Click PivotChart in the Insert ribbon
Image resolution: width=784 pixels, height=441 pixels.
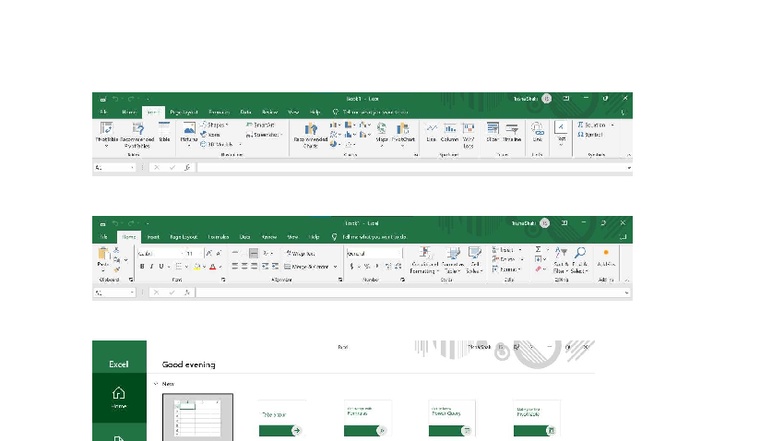(403, 134)
